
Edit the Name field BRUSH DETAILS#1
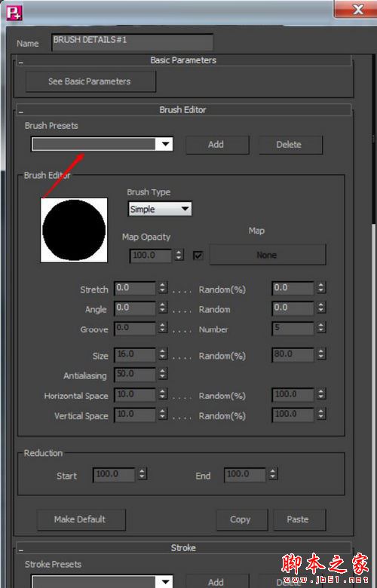pyautogui.click(x=133, y=42)
